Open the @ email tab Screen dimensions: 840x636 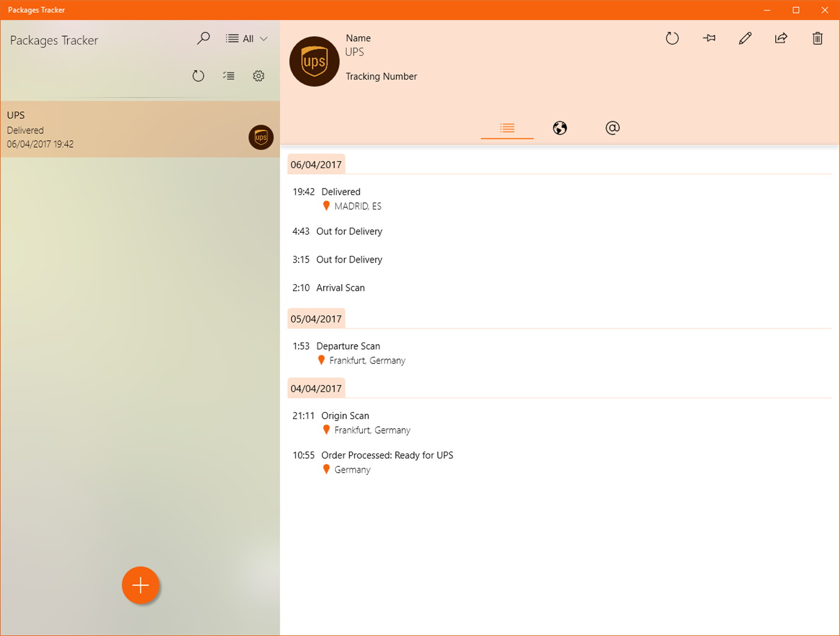point(612,128)
